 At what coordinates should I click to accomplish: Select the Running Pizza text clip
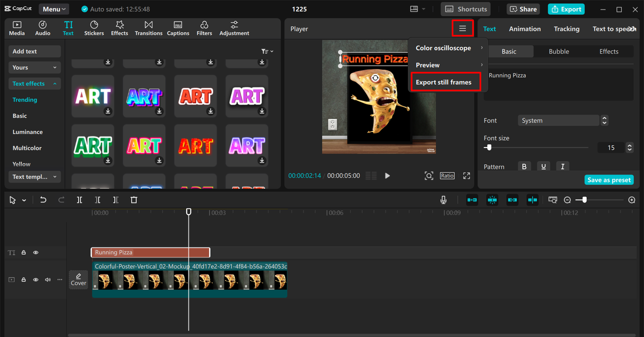click(x=150, y=252)
